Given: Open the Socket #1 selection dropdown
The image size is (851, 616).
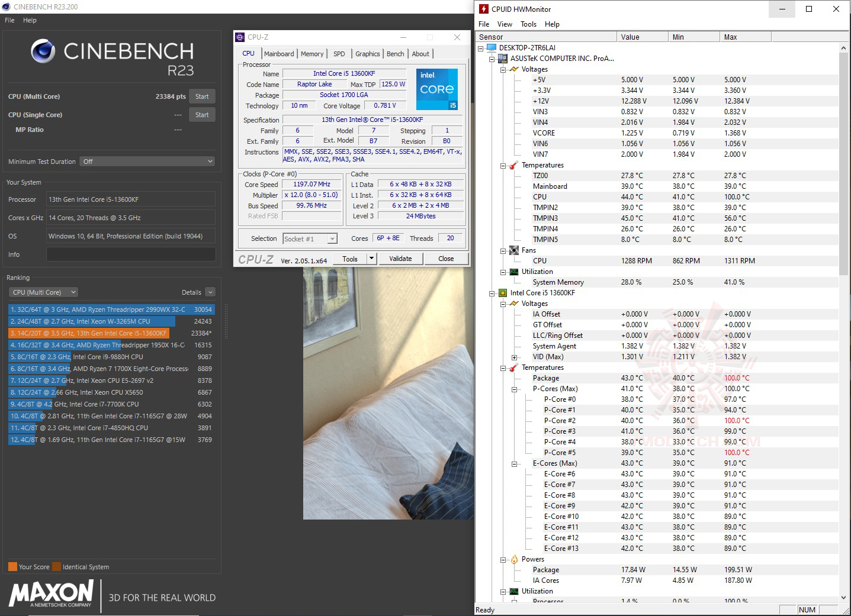Looking at the screenshot, I should point(310,238).
